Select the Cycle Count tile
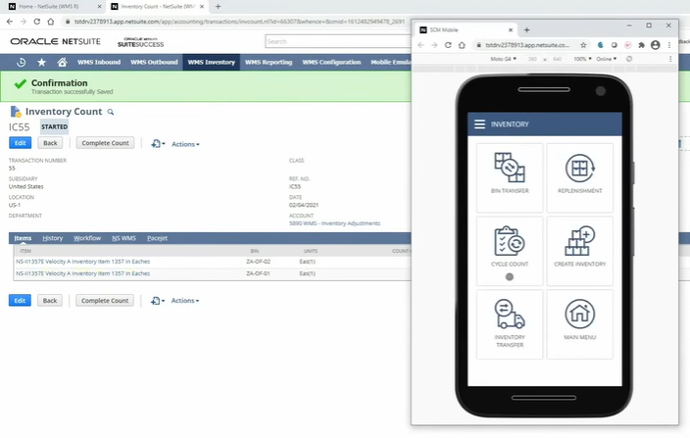The height and width of the screenshot is (438, 690). [x=509, y=250]
